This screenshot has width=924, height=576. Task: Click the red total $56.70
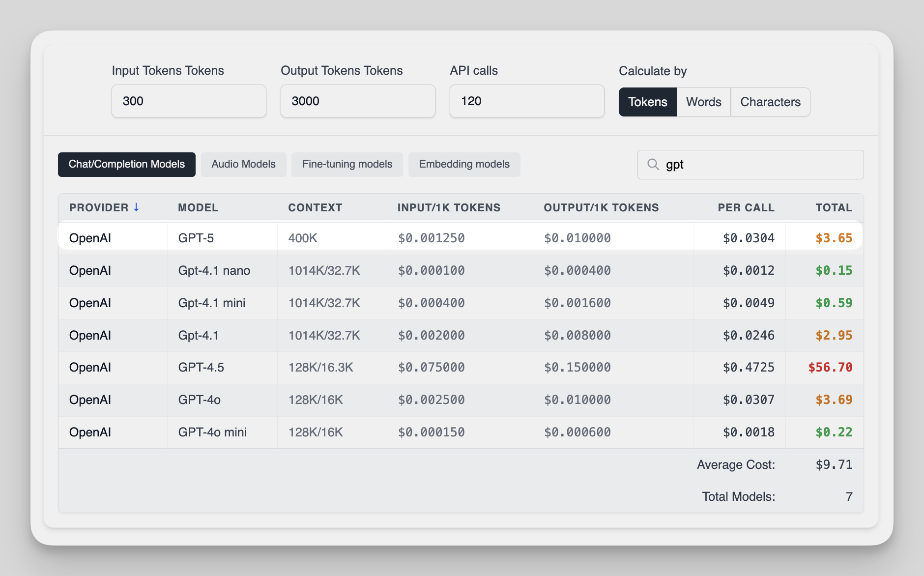(x=831, y=367)
